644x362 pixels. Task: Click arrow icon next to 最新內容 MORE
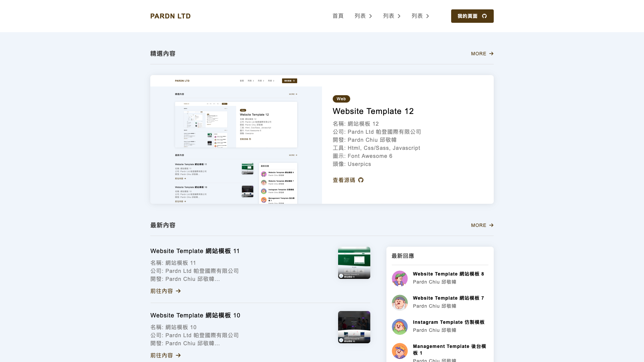click(491, 225)
